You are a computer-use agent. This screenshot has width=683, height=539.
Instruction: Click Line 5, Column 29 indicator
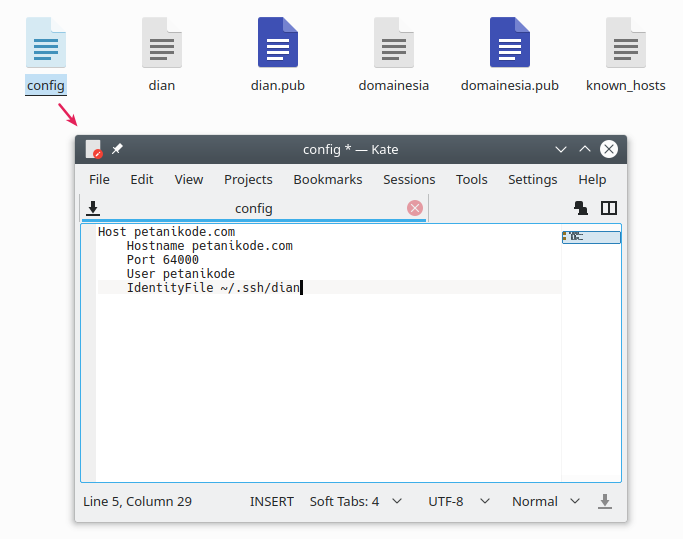[x=137, y=501]
